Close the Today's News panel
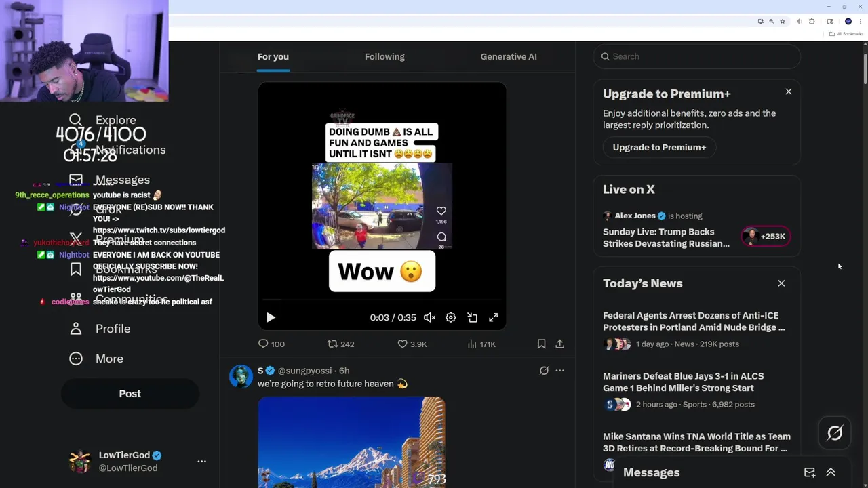Screen dimensions: 868x488 781,283
